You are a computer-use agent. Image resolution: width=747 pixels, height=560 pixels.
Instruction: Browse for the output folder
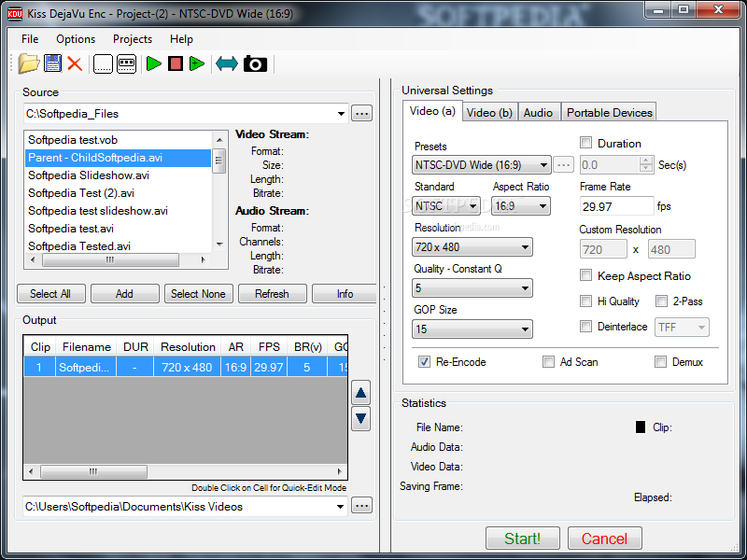click(x=361, y=505)
